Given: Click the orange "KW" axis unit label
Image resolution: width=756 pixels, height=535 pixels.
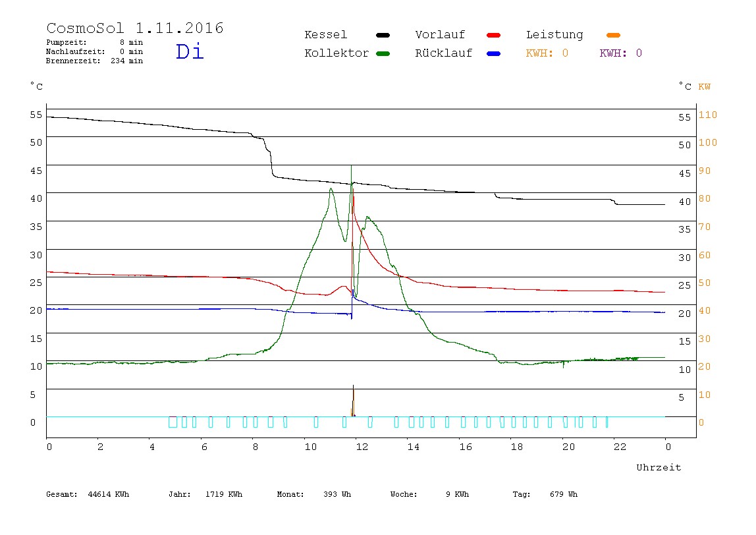Looking at the screenshot, I should pos(705,87).
